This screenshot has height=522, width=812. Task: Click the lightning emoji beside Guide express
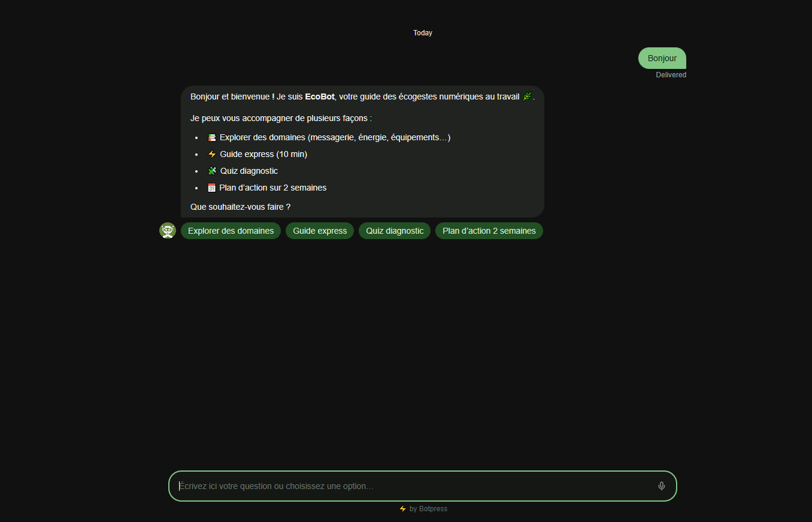[211, 154]
